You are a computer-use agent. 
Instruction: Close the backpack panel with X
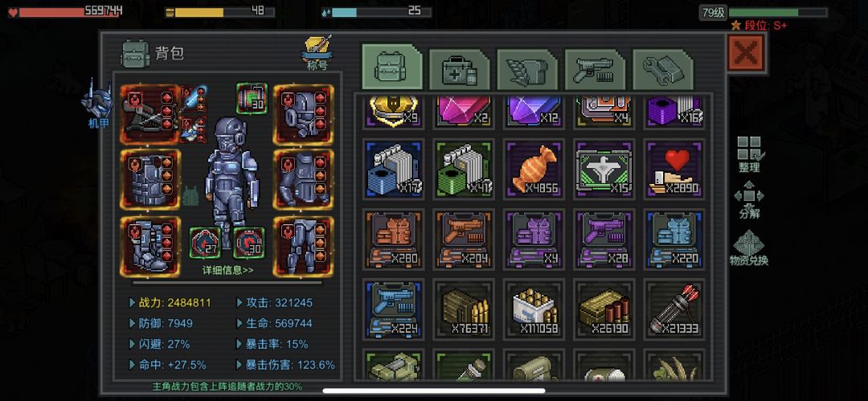click(x=746, y=52)
